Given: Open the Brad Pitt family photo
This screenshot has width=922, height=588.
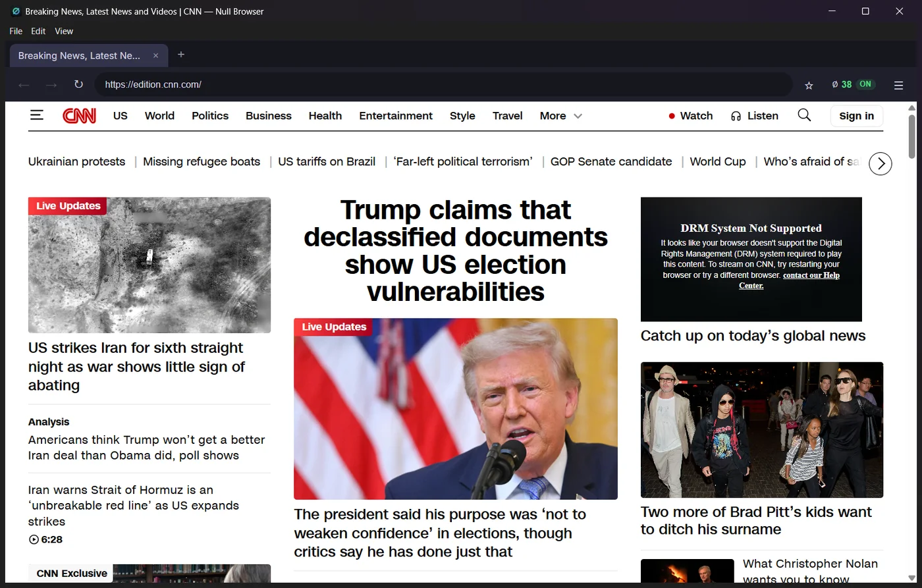Looking at the screenshot, I should coord(762,430).
